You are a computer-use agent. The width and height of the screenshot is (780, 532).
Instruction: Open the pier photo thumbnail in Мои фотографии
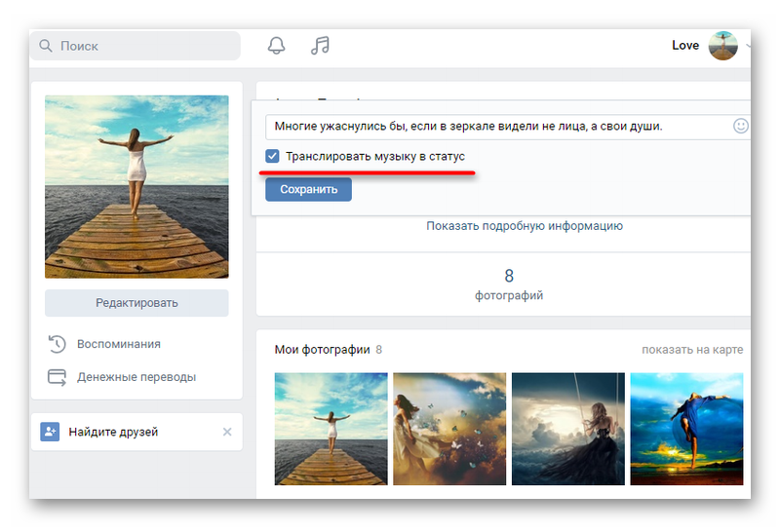[x=331, y=429]
